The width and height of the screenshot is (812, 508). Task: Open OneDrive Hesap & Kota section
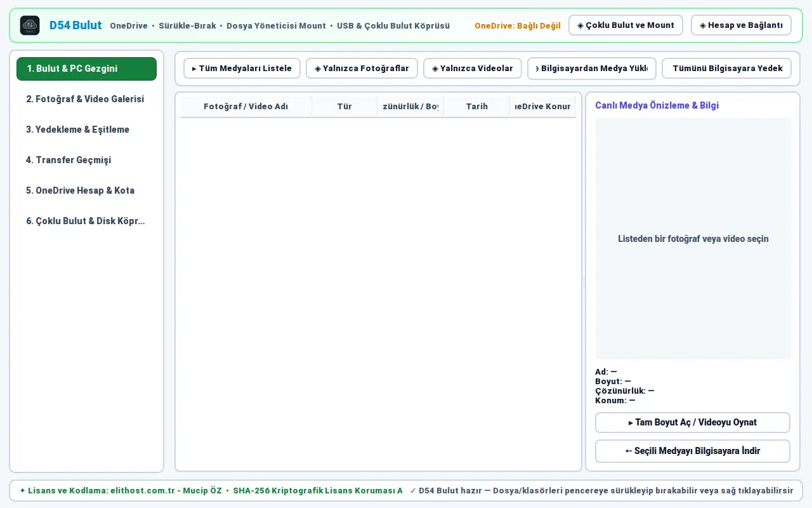(86, 190)
